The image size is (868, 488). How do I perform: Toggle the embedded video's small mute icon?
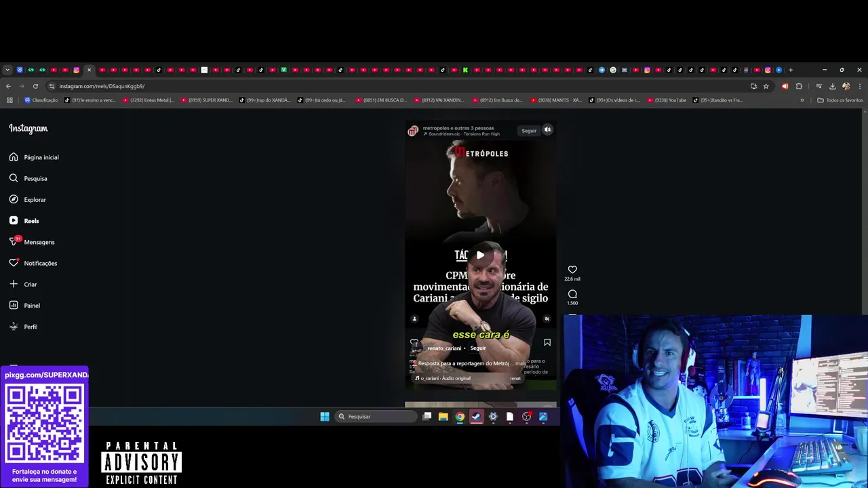547,319
